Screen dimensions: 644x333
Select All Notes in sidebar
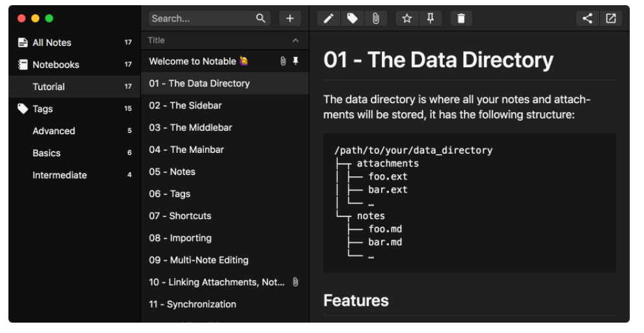(x=74, y=42)
